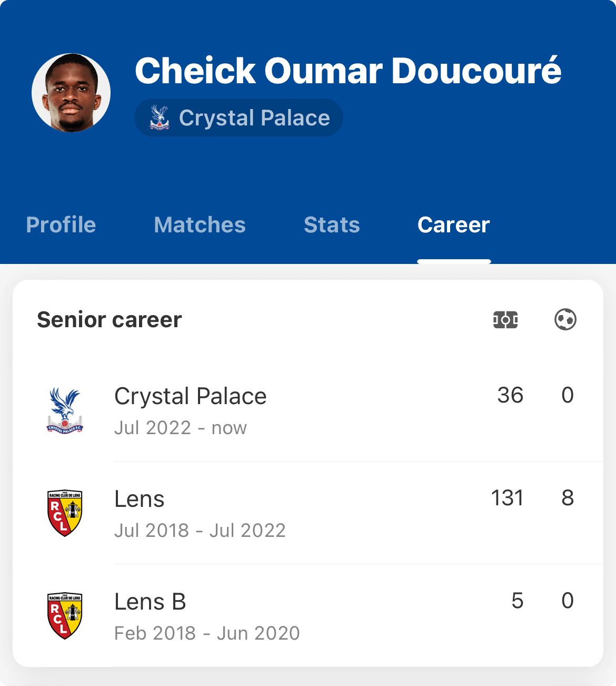616x686 pixels.
Task: Click the Lens B club crest icon
Action: 65,615
